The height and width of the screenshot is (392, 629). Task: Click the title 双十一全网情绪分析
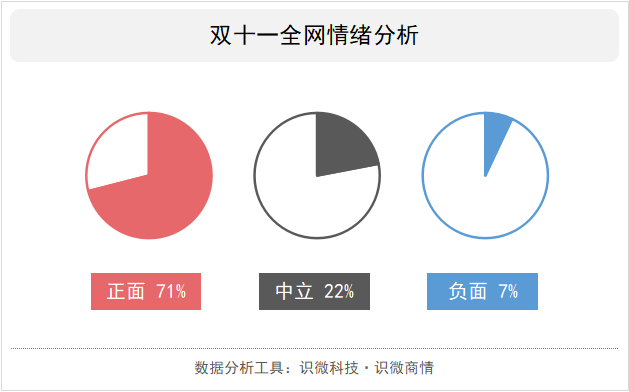point(314,35)
